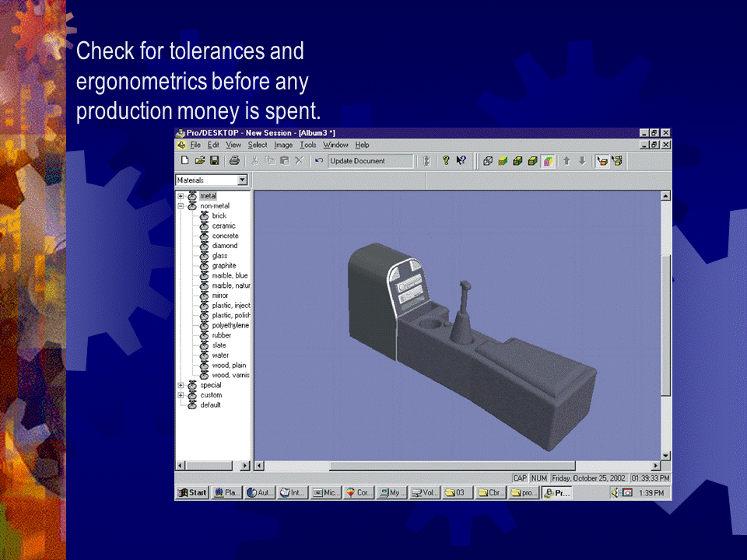
Task: Select the mirror material
Action: [x=220, y=296]
